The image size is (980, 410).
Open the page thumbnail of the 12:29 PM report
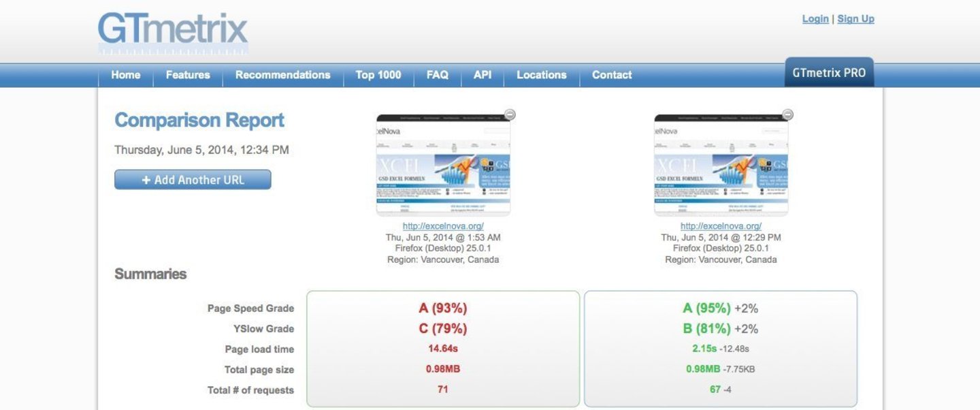(x=721, y=165)
